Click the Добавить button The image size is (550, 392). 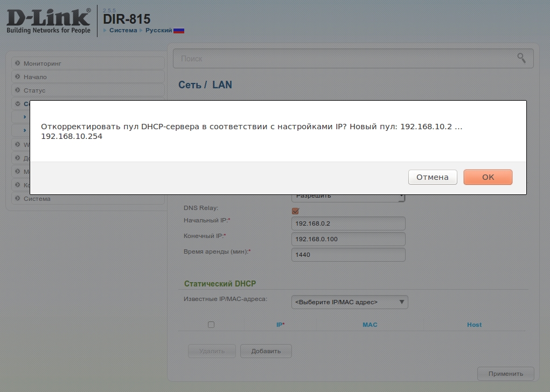pyautogui.click(x=266, y=351)
